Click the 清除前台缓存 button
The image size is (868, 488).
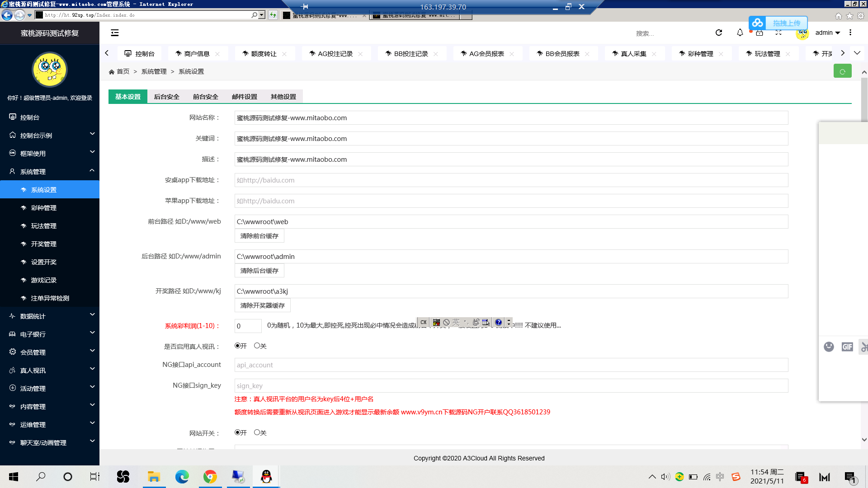[x=259, y=236]
